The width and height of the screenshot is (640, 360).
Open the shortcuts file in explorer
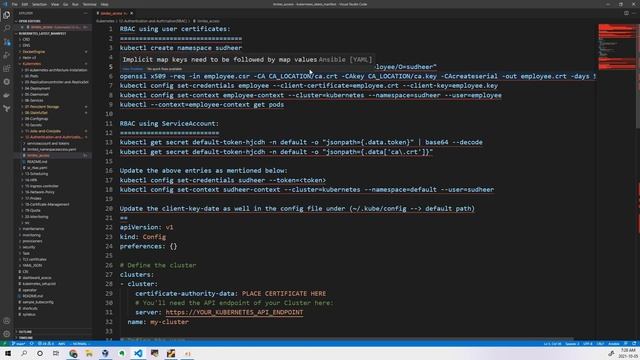pos(30,308)
